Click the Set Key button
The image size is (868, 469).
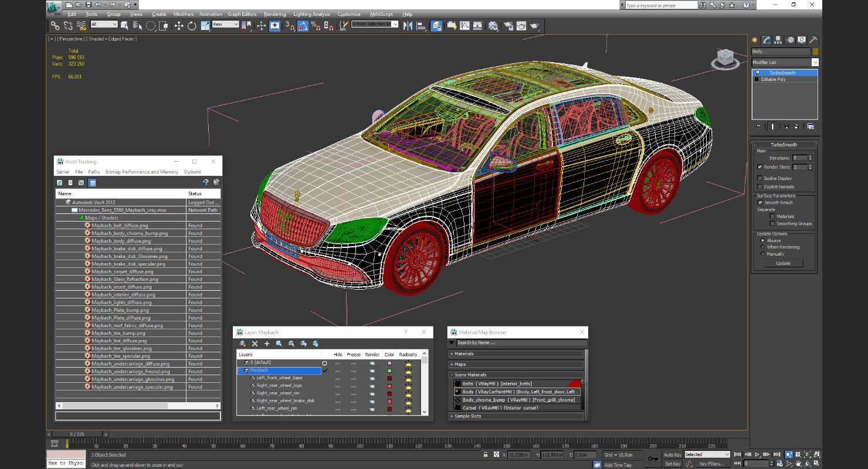[673, 464]
